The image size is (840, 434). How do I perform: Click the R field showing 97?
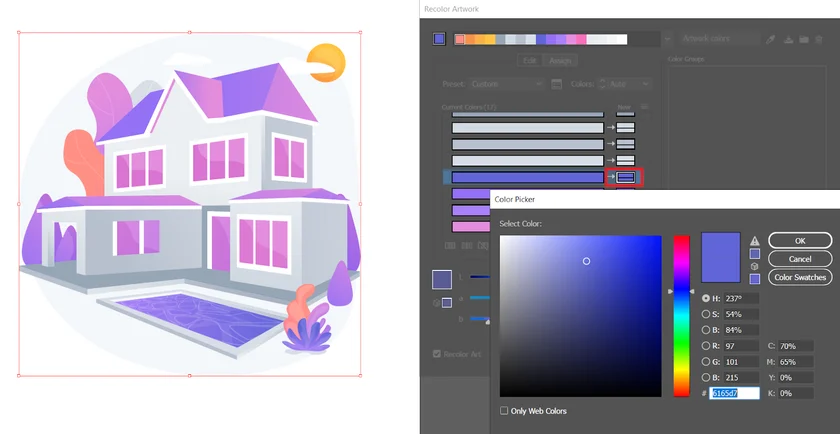[x=742, y=346]
